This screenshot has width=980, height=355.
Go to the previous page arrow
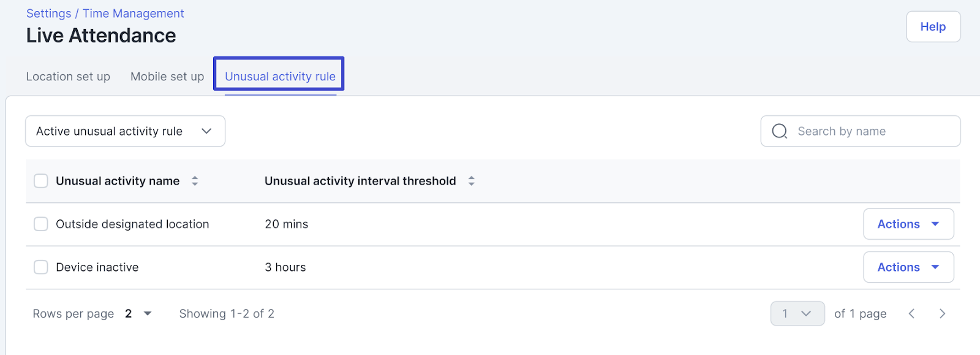pos(911,314)
